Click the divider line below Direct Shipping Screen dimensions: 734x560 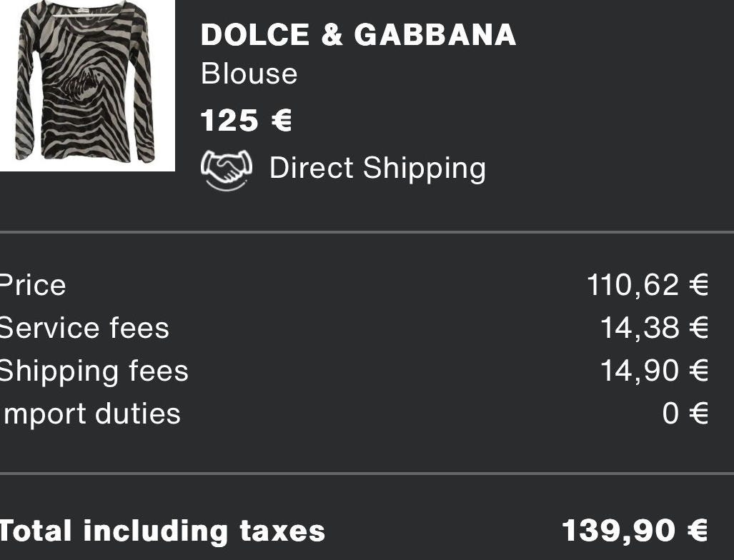click(x=367, y=231)
